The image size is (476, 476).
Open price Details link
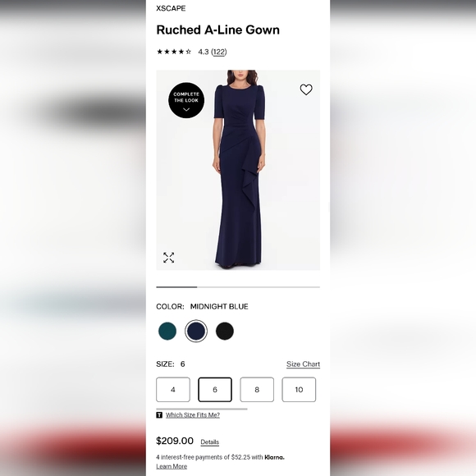pos(210,442)
